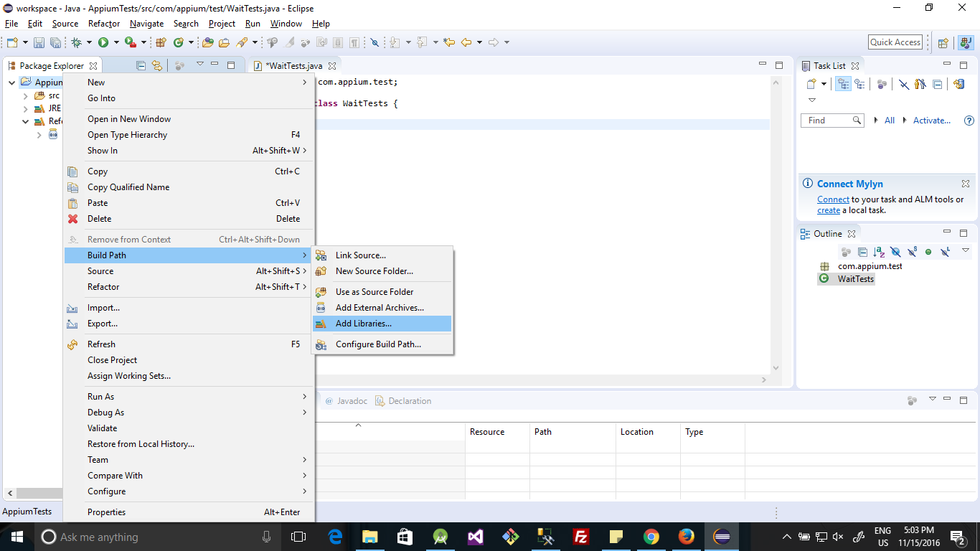The width and height of the screenshot is (980, 551).
Task: Follow the Connect link in Connect Mylyn
Action: pos(833,199)
